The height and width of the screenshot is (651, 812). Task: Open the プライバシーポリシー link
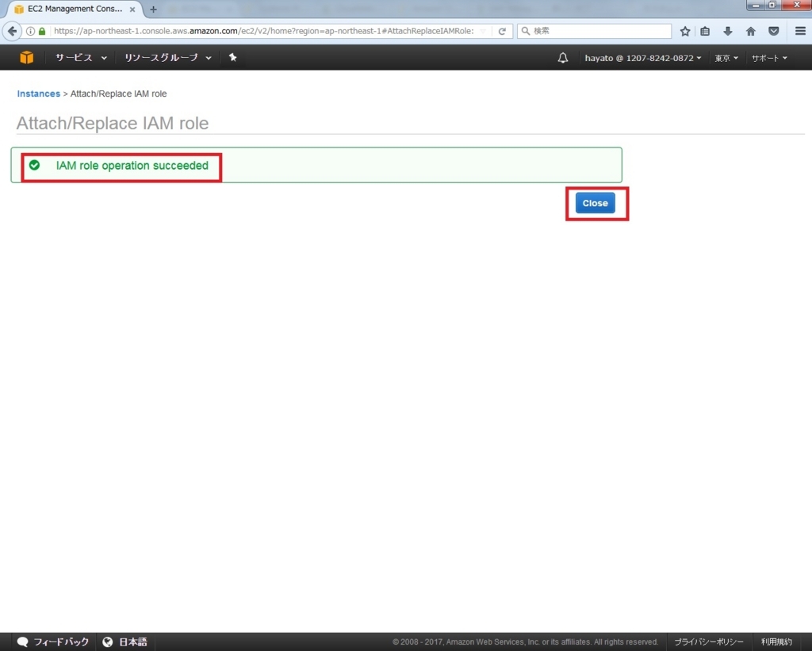(x=708, y=641)
